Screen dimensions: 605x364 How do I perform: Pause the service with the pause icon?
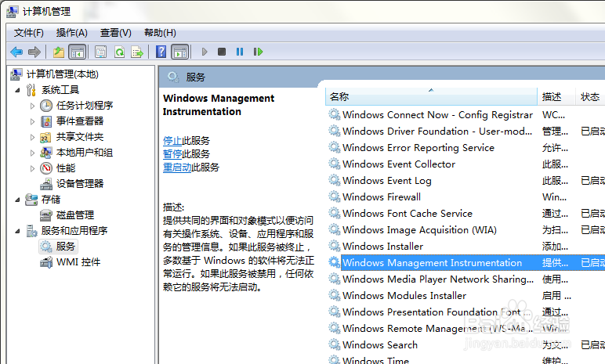tap(240, 52)
